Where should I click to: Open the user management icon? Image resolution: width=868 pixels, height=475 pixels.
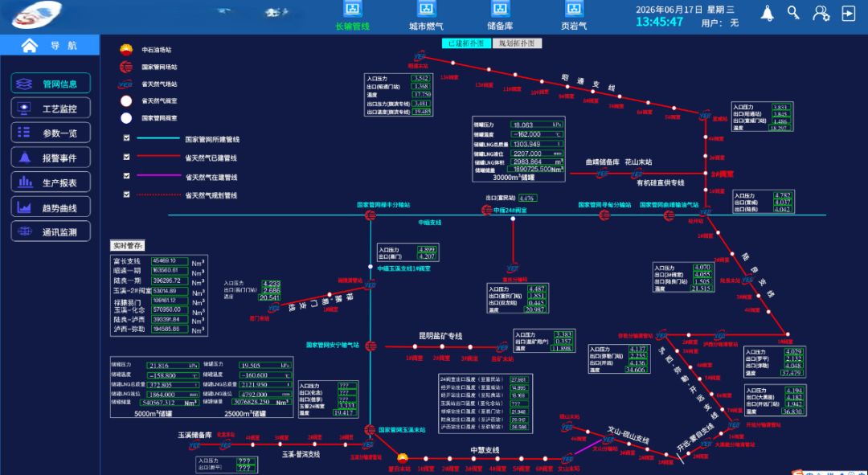click(821, 14)
